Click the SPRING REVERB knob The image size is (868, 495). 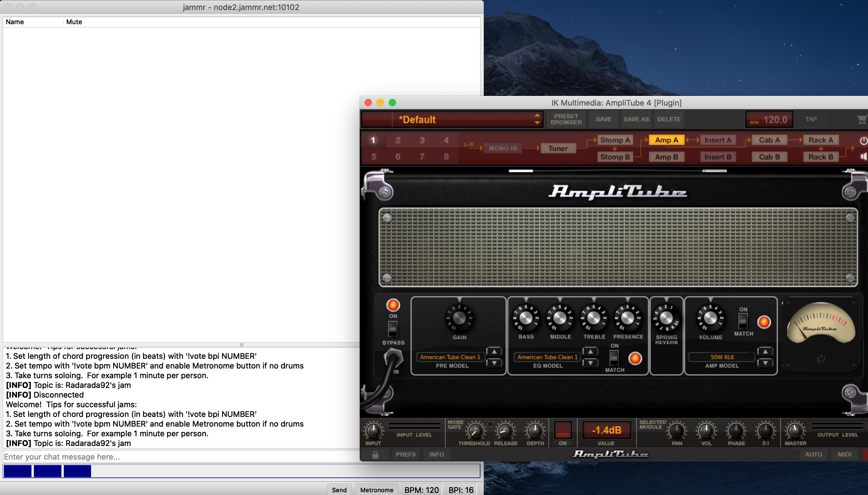click(666, 318)
